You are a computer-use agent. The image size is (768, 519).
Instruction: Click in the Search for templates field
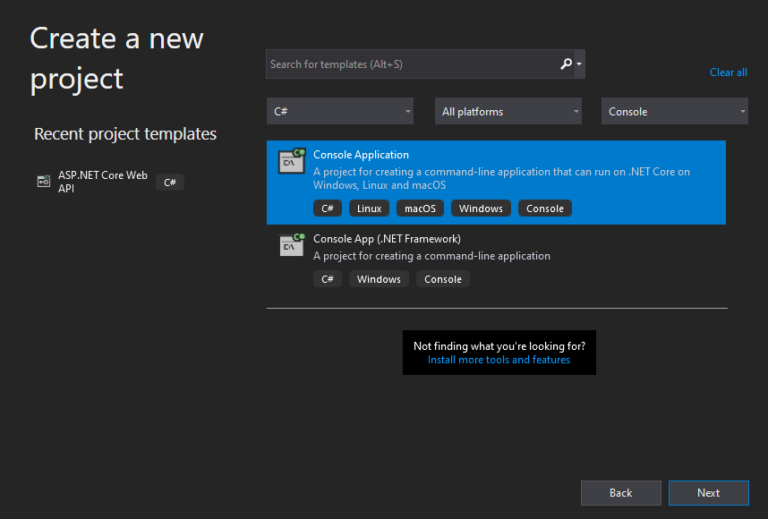pos(410,64)
